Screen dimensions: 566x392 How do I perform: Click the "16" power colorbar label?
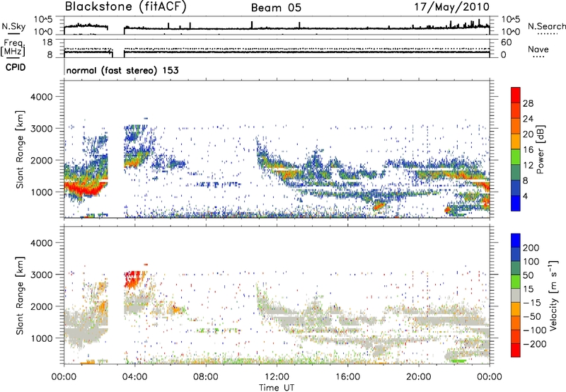[x=528, y=150]
